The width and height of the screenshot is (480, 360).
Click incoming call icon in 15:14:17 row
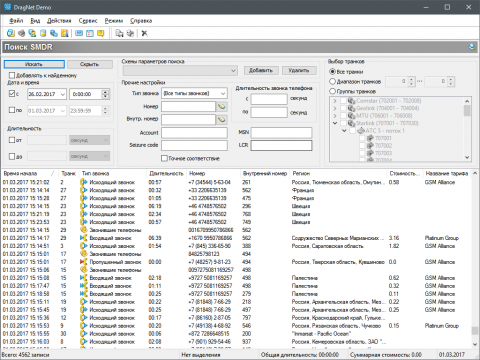(84, 238)
